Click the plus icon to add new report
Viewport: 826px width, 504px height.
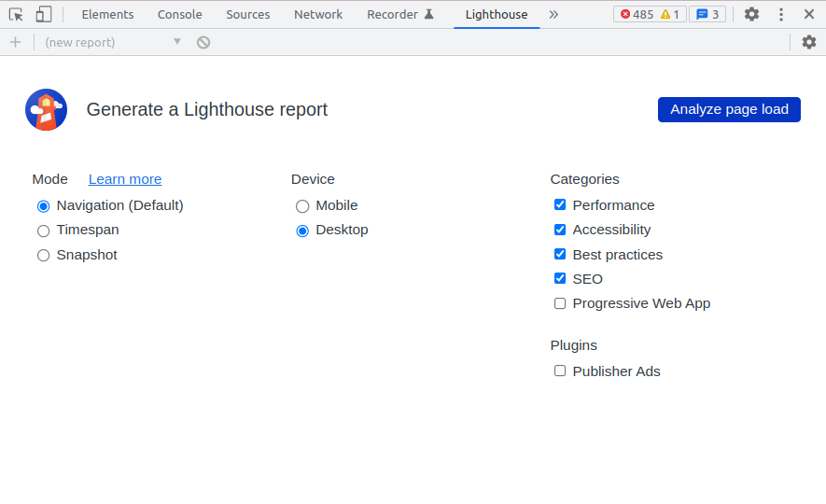click(x=15, y=42)
